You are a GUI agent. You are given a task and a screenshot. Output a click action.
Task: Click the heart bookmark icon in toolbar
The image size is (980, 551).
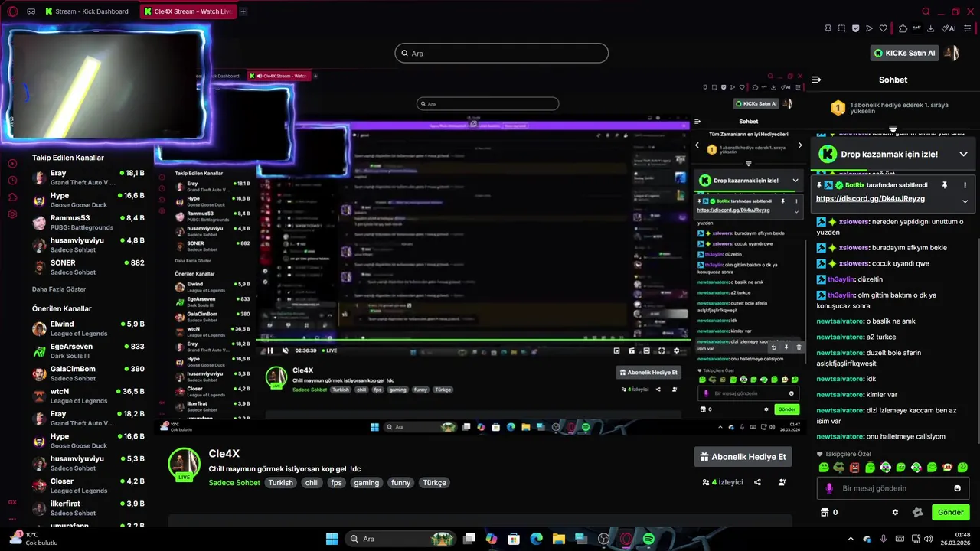coord(883,29)
